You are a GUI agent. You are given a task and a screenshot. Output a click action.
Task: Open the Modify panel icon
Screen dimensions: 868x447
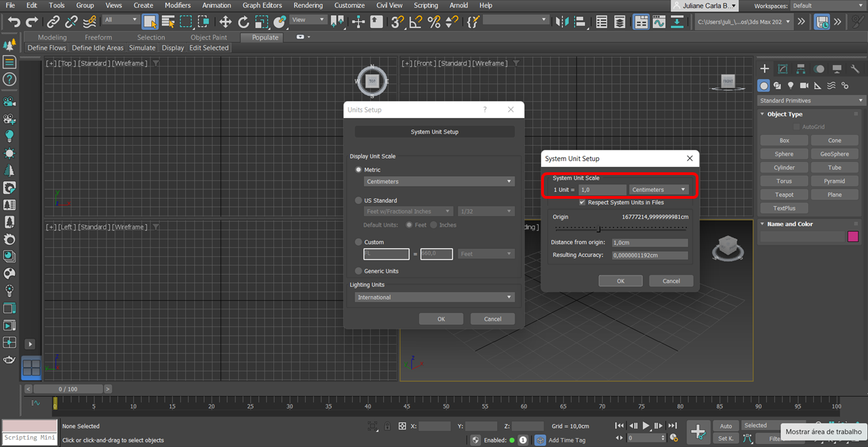tap(783, 69)
